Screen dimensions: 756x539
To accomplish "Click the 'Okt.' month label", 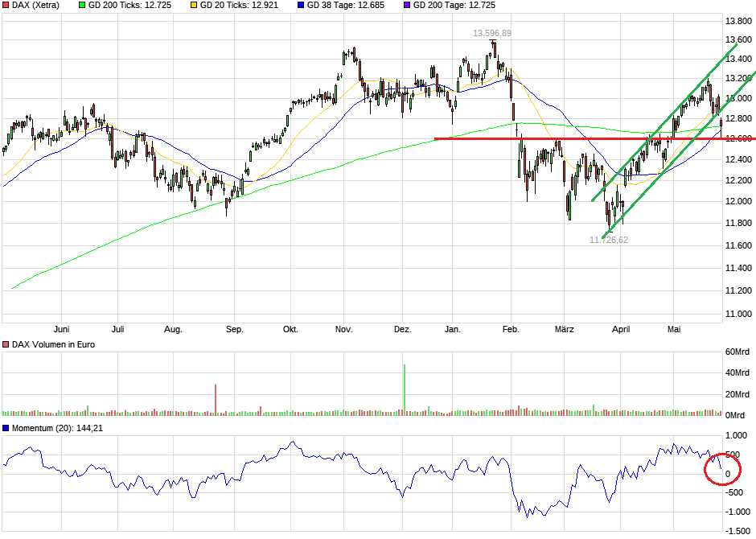I will 290,329.
